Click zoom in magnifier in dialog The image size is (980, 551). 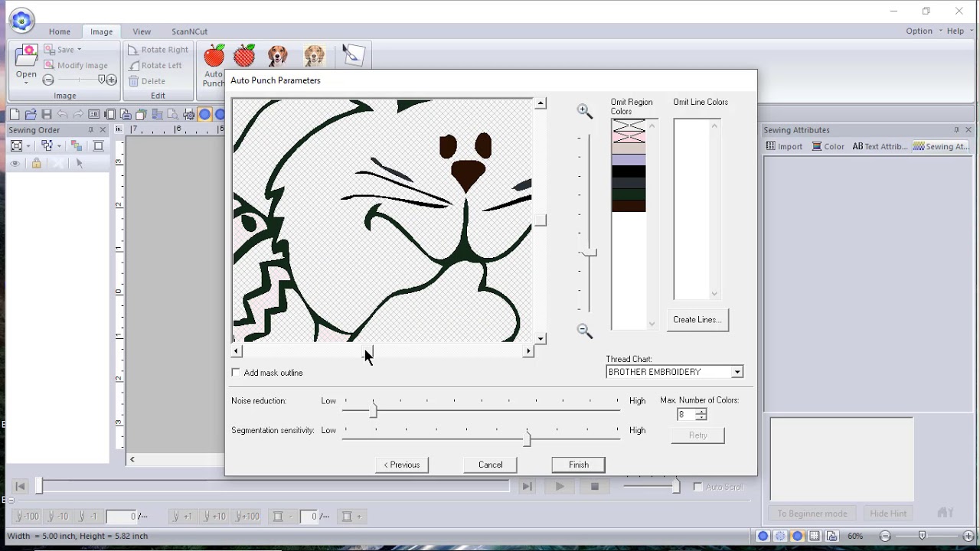pos(585,112)
